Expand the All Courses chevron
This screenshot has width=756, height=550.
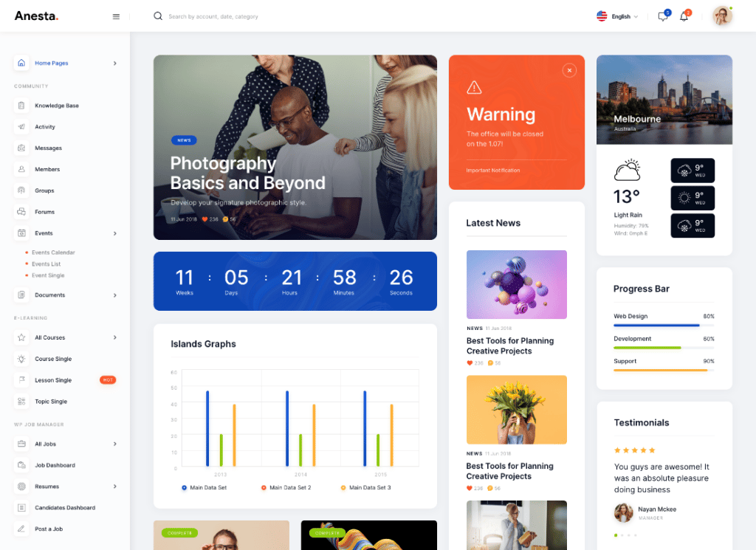tap(114, 337)
